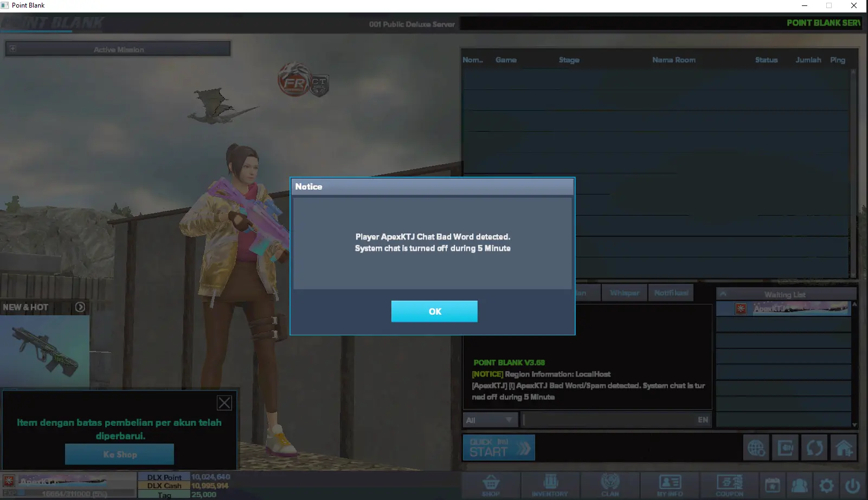Open the My Info card icon
This screenshot has width=868, height=500.
tap(670, 485)
